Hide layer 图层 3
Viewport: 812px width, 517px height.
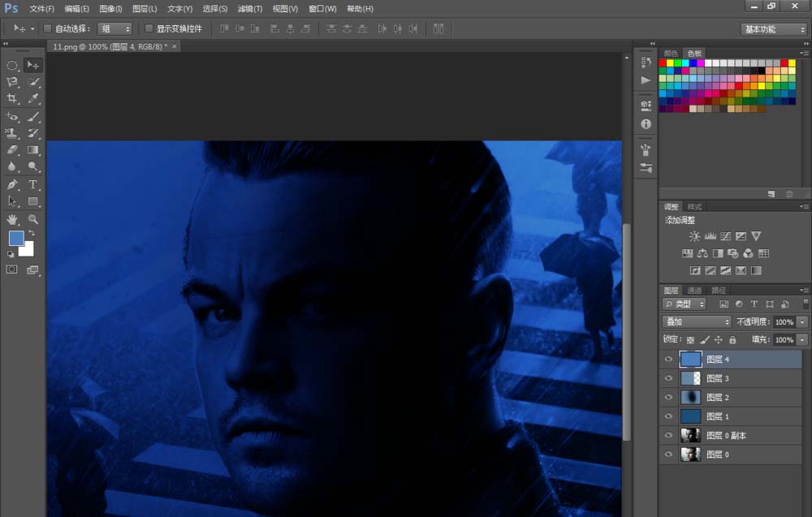(668, 378)
